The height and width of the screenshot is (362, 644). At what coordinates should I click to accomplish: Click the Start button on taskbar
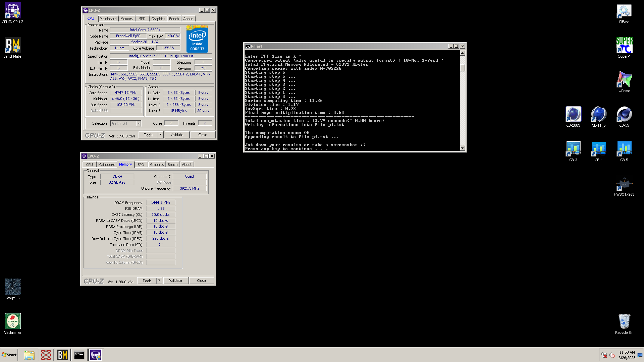[x=9, y=355]
